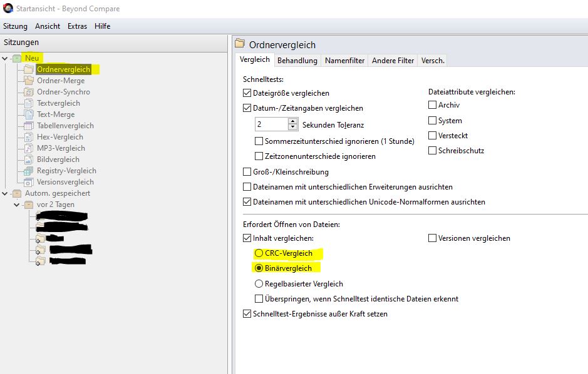Enable System attribute checkbox

432,121
